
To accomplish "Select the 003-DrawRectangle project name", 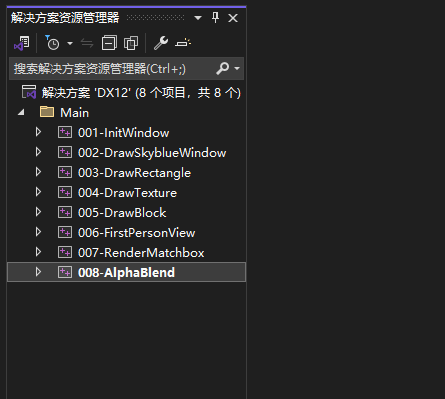I will (134, 173).
